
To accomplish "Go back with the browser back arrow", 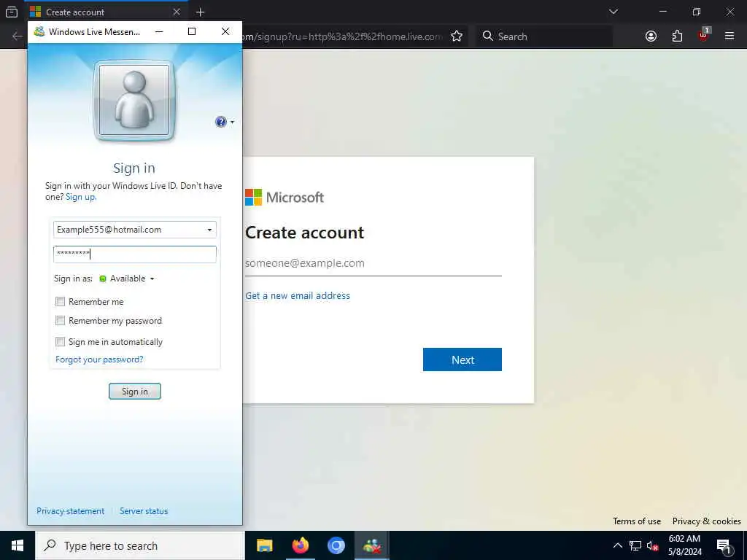I will [18, 36].
